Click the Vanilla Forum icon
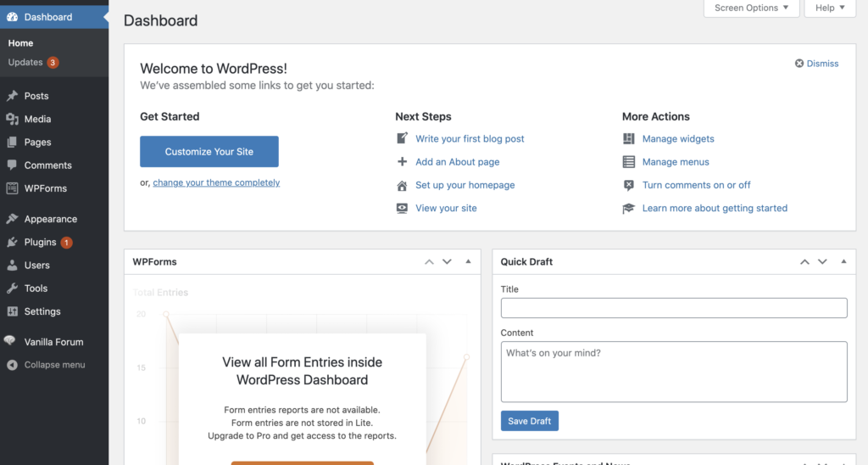This screenshot has height=465, width=868. (9, 341)
